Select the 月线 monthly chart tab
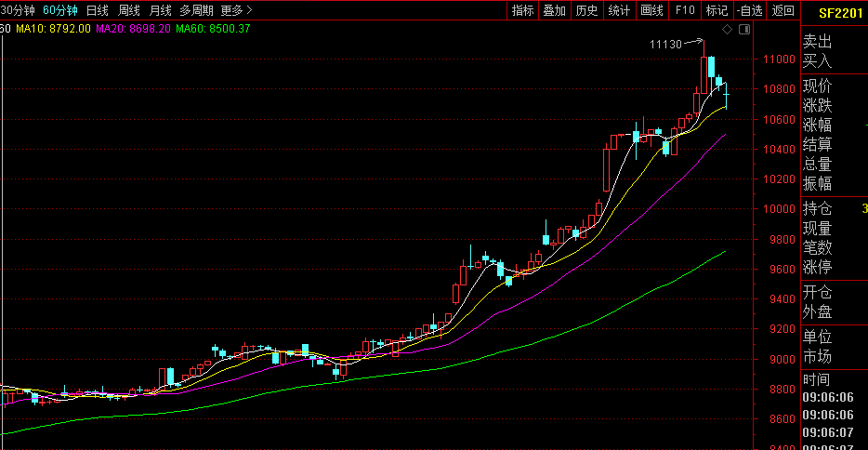The width and height of the screenshot is (868, 450). [x=160, y=10]
